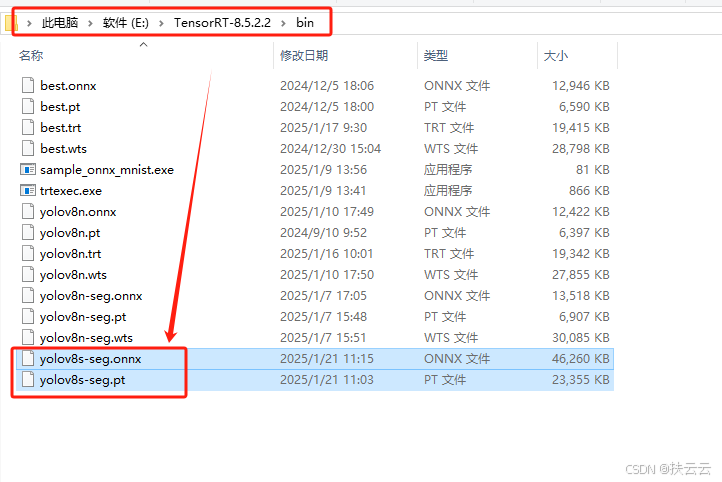Screen dimensions: 722x482
Task: Expand the chevron before 此电脑
Action: coord(29,23)
